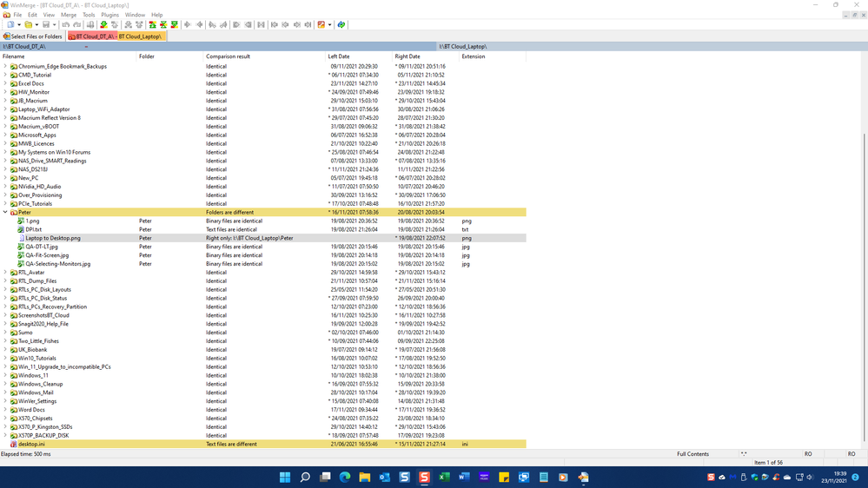Click the Print toolbar icon

[90, 25]
